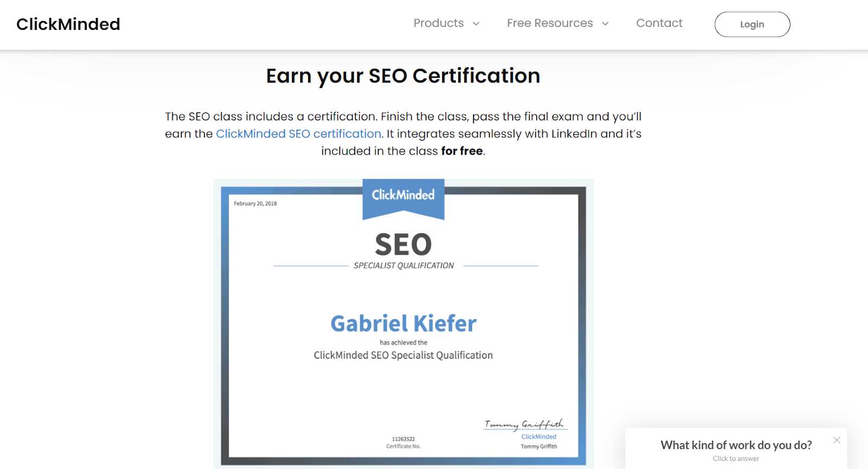Click 'ClickMinded SEO Specialist Qualification' line
The height and width of the screenshot is (469, 868).
(403, 355)
